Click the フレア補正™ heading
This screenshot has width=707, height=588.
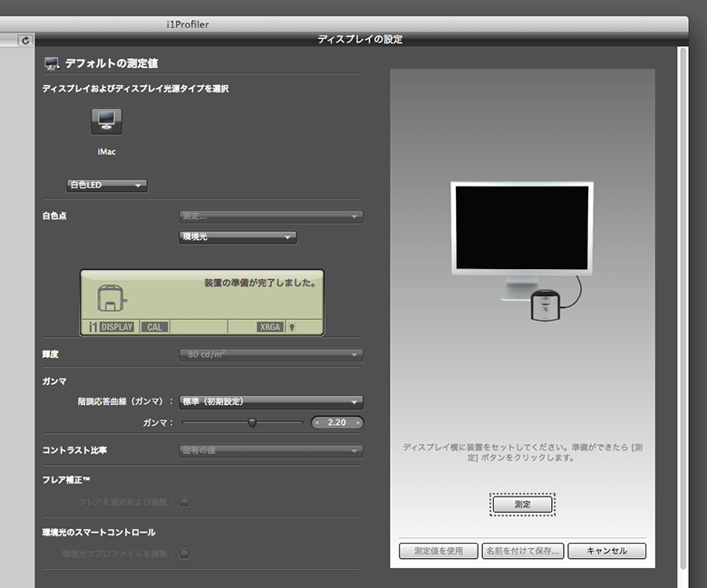[66, 480]
